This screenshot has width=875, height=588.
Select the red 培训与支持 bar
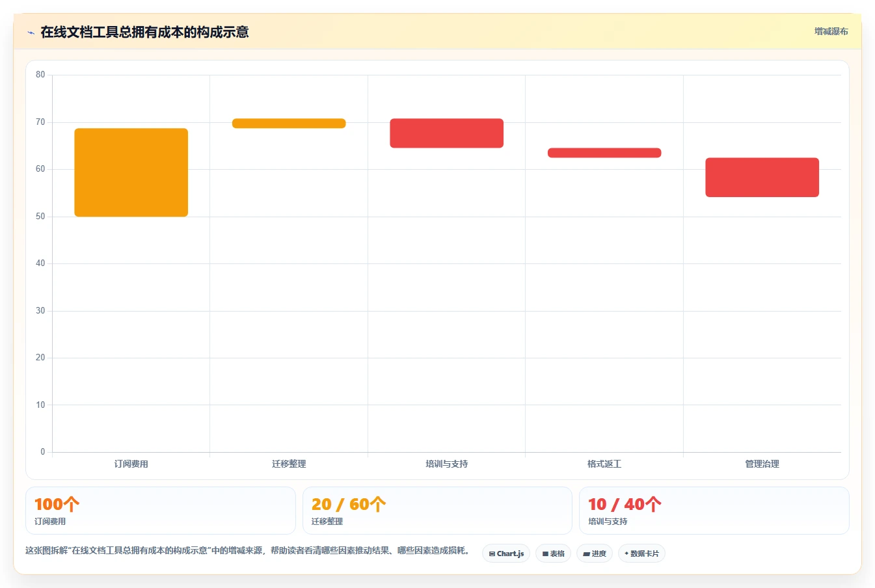(447, 133)
